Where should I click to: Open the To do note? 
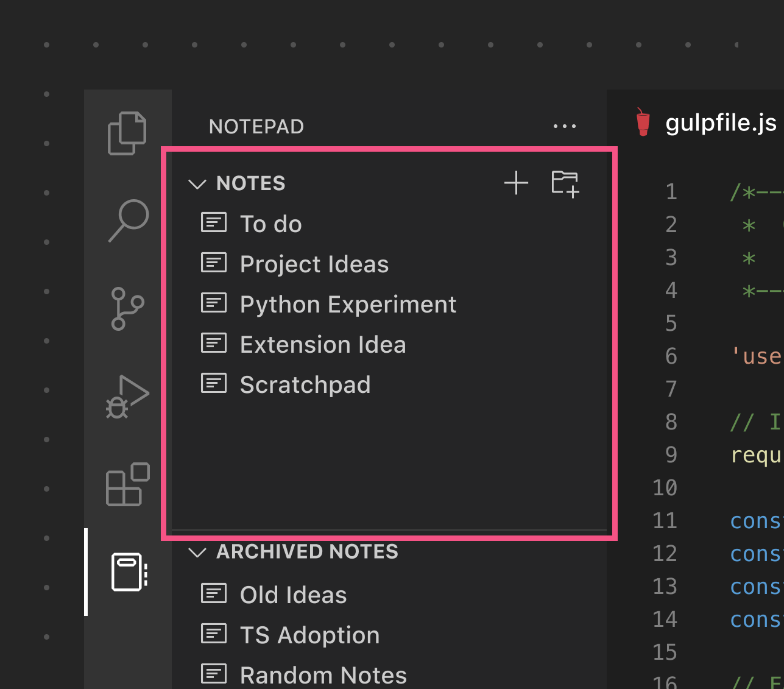click(271, 223)
